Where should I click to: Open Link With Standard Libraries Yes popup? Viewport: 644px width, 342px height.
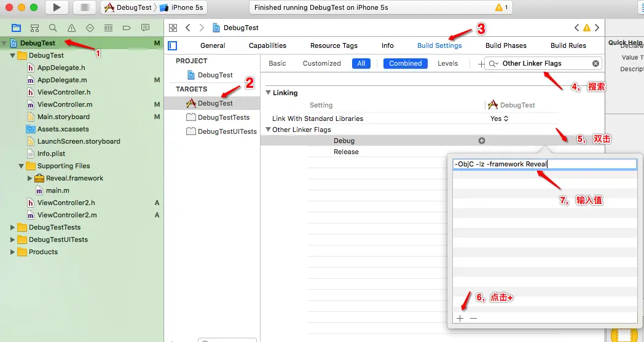tap(500, 119)
